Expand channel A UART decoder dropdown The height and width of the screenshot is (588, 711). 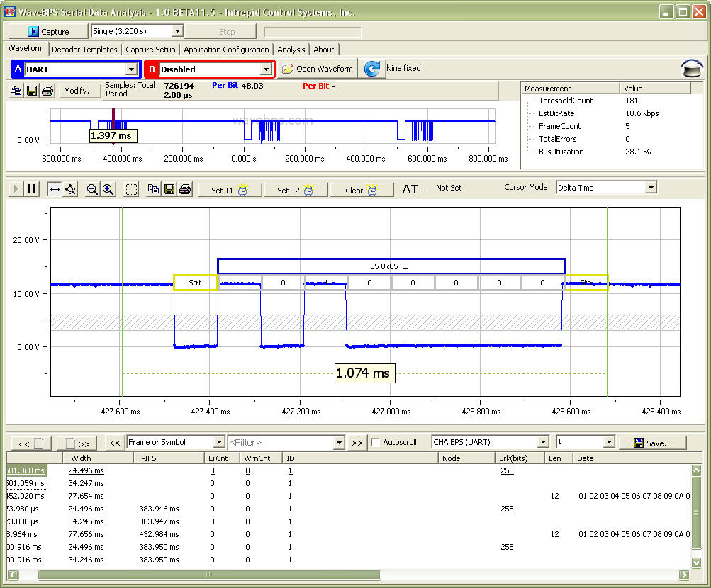coord(131,69)
